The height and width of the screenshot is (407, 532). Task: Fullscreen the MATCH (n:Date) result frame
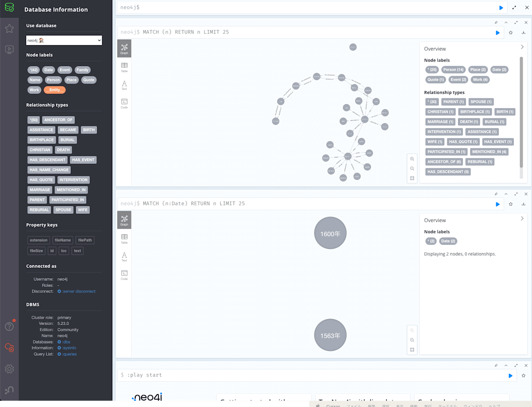(516, 194)
